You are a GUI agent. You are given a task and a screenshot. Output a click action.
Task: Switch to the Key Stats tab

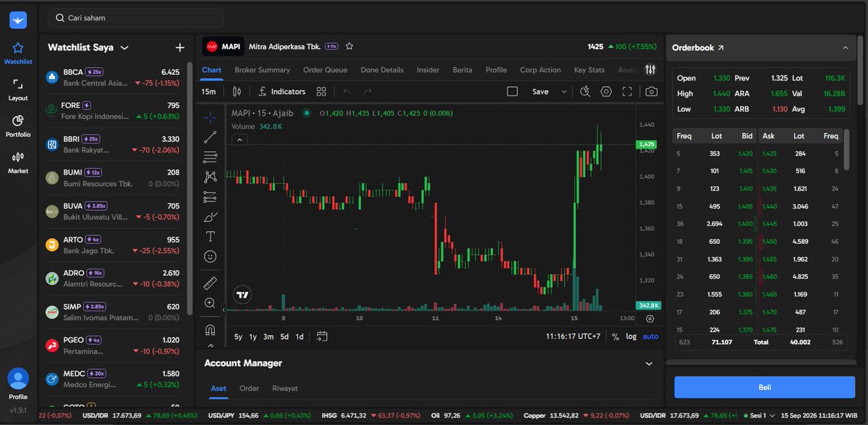point(589,70)
